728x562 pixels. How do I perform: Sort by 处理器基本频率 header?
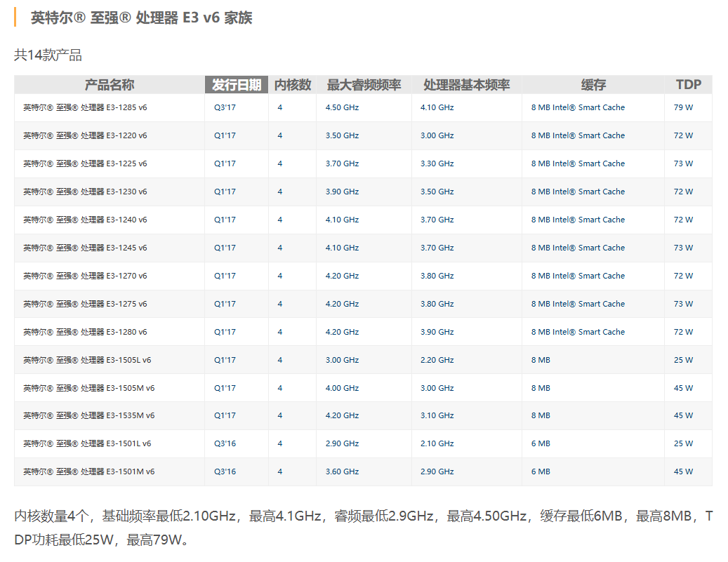466,85
